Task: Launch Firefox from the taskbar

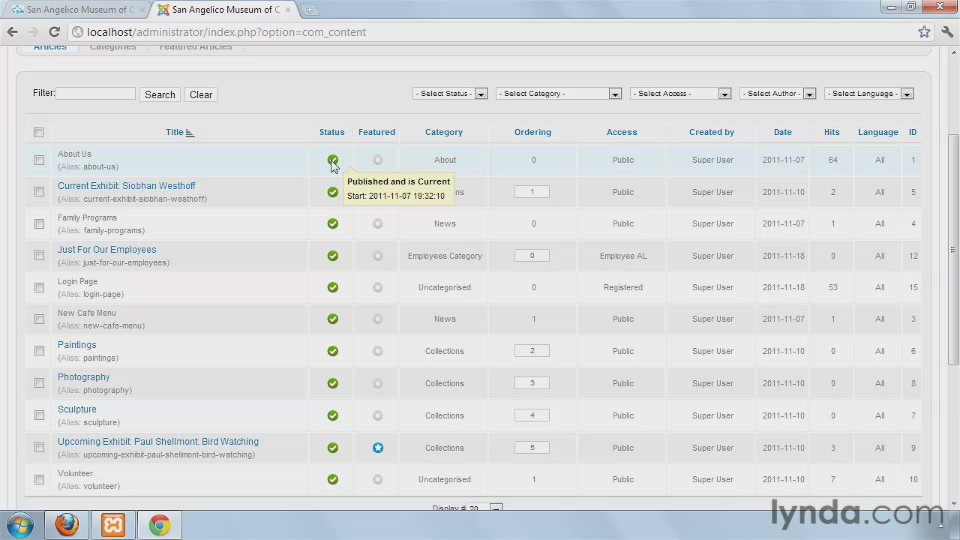Action: point(67,525)
